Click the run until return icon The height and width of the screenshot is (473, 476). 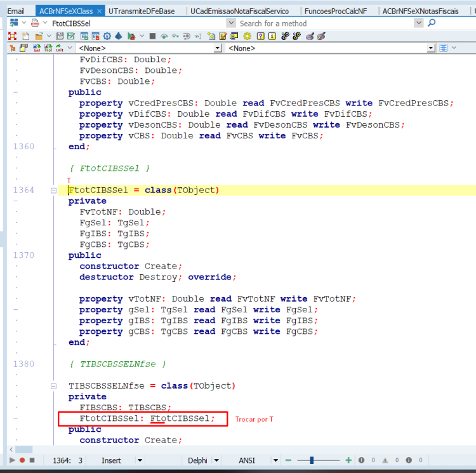click(187, 36)
